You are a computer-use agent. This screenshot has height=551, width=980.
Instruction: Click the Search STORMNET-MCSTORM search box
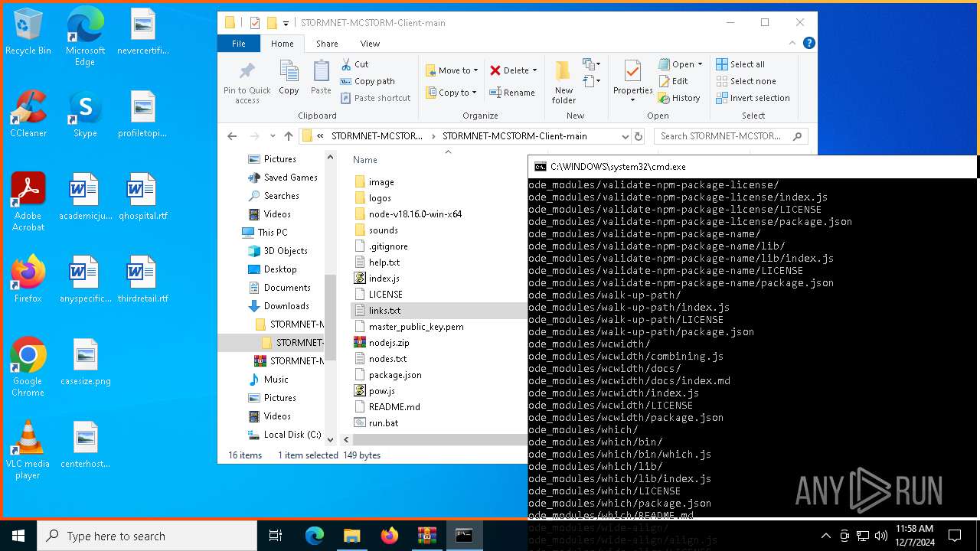(730, 136)
